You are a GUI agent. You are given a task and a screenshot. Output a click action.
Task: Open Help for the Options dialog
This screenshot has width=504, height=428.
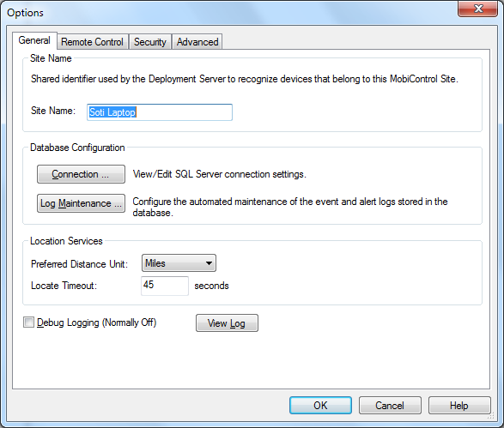(459, 405)
